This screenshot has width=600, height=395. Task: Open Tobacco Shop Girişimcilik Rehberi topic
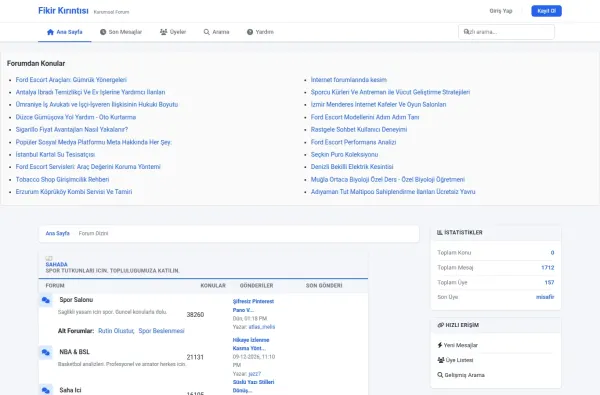click(x=62, y=180)
